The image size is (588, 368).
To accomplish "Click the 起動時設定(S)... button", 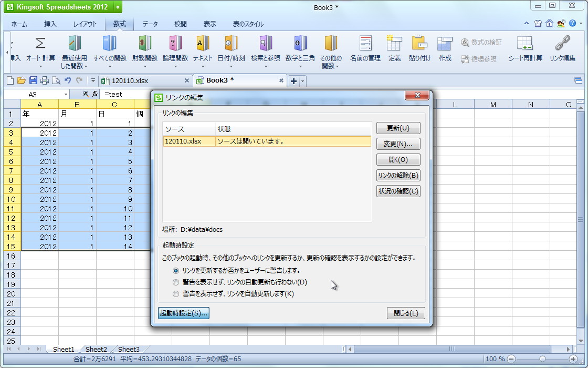I will click(x=183, y=313).
